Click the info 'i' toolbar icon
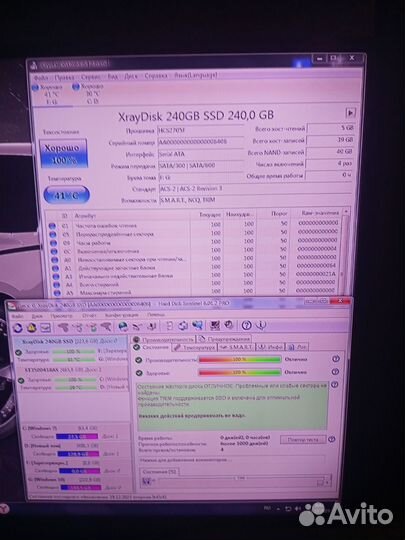Image resolution: width=405 pixels, height=540 pixels. (x=261, y=325)
